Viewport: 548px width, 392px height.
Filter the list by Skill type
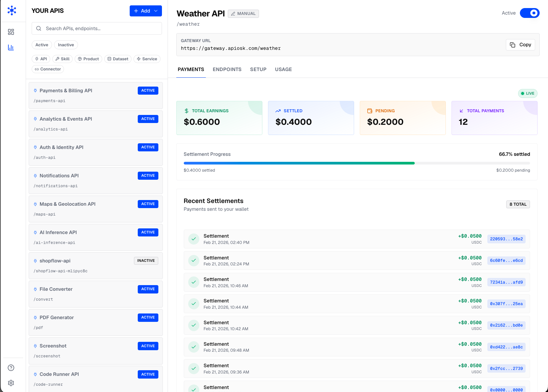62,59
